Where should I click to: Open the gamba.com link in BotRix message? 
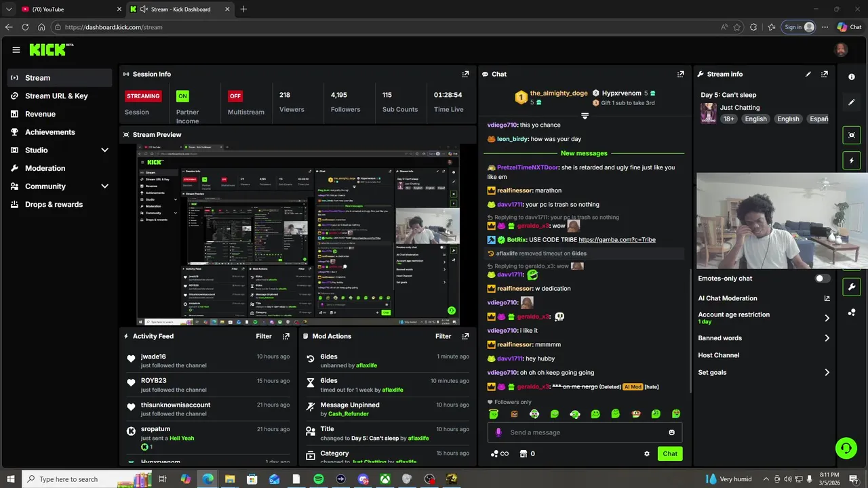point(617,239)
